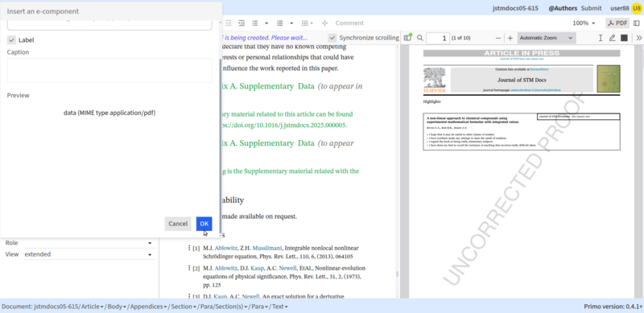
Task: Open the bulleted list dropdown arrow
Action: (266, 23)
